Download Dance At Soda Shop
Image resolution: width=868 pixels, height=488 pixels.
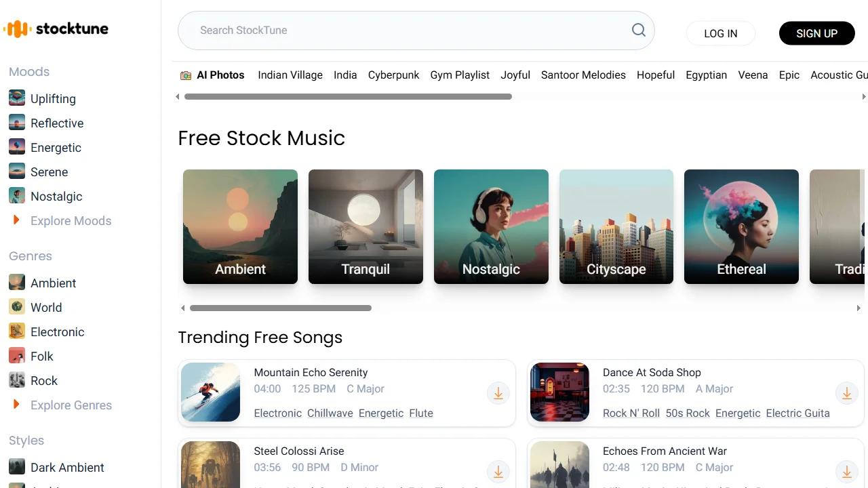coord(846,393)
